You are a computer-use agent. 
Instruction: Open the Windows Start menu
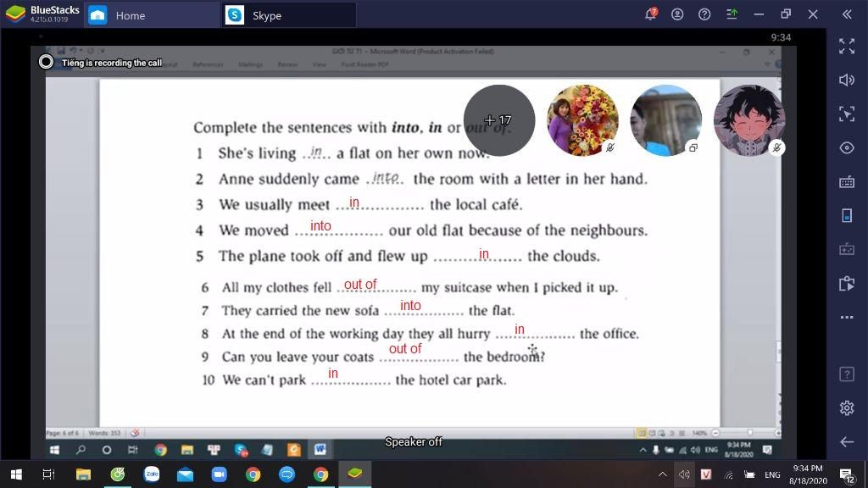pyautogui.click(x=16, y=474)
